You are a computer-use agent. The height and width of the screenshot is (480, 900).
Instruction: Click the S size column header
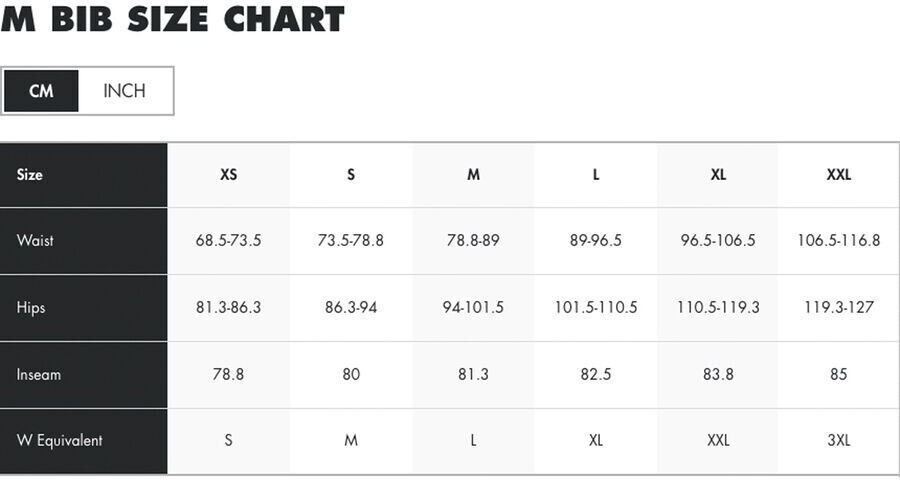pos(351,174)
